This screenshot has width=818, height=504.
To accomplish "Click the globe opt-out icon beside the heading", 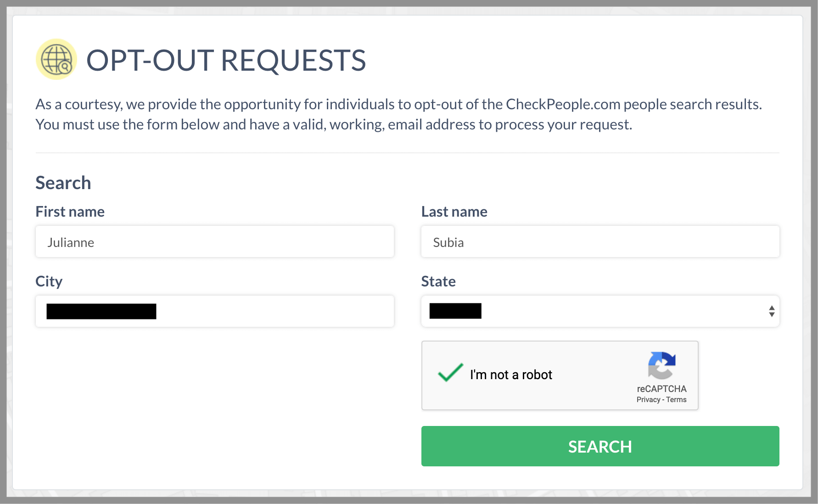I will (x=56, y=60).
